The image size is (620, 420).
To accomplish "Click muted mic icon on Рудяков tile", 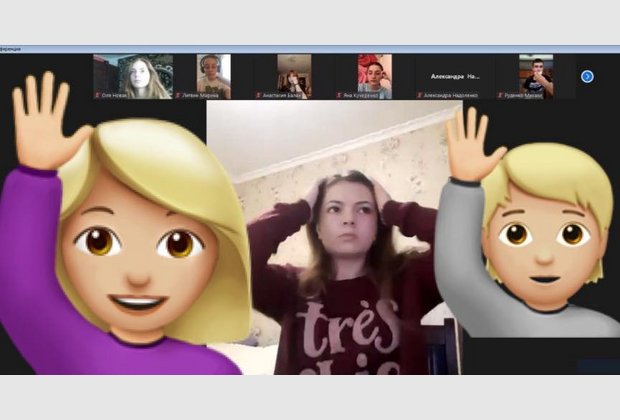I will [x=500, y=95].
